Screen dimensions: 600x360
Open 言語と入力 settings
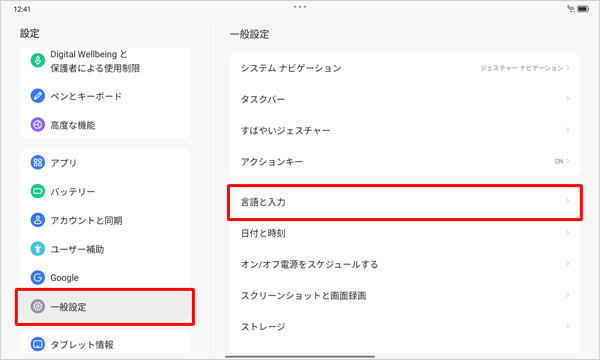click(405, 202)
